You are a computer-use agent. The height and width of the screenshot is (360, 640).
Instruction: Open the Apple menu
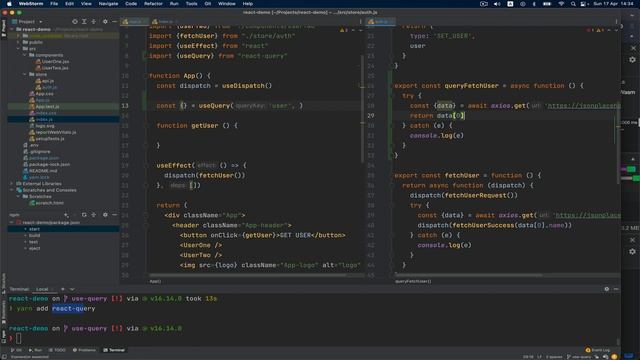(x=9, y=4)
